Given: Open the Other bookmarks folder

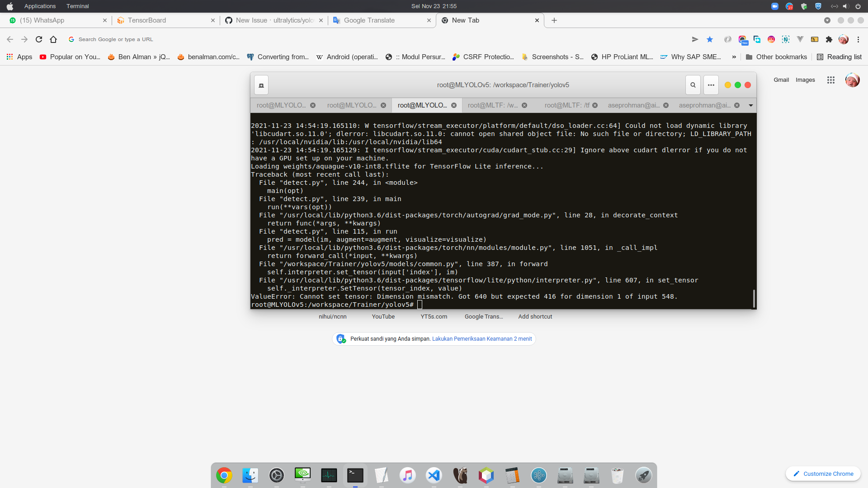Looking at the screenshot, I should (776, 57).
